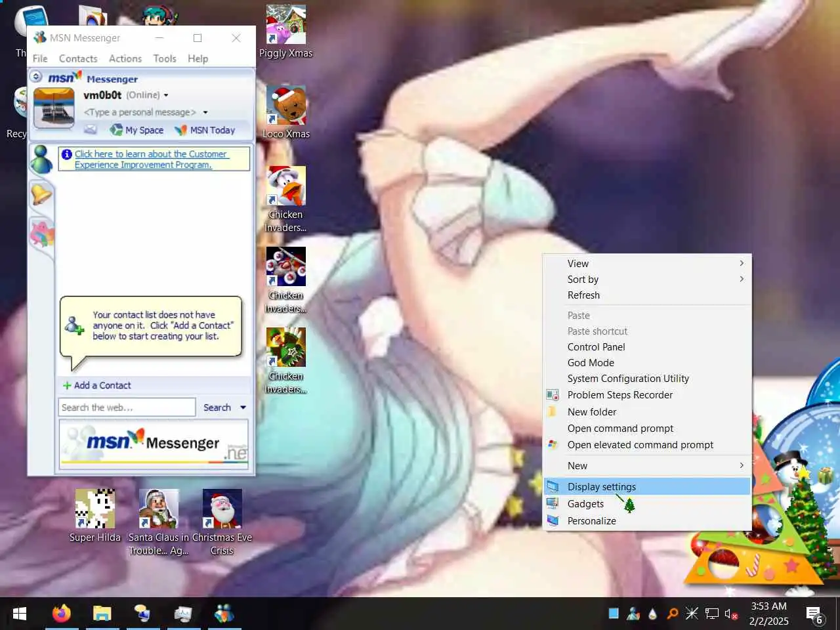Open the Windows Start button

click(x=20, y=614)
